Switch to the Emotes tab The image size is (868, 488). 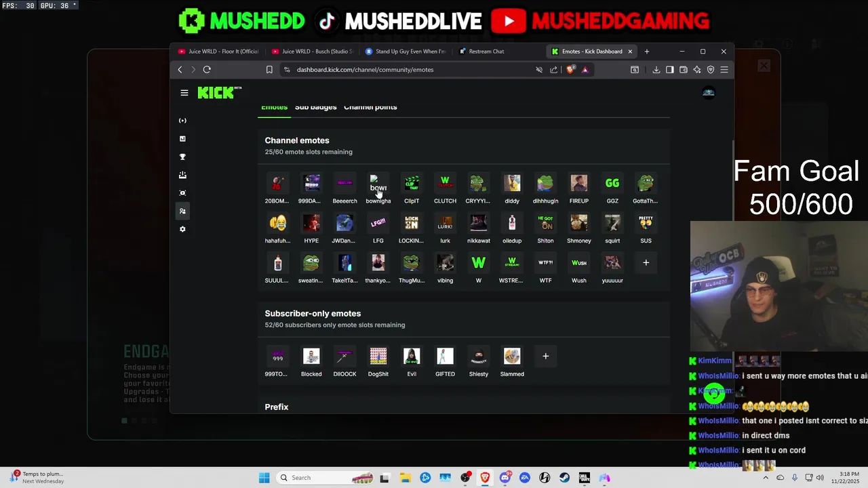275,107
